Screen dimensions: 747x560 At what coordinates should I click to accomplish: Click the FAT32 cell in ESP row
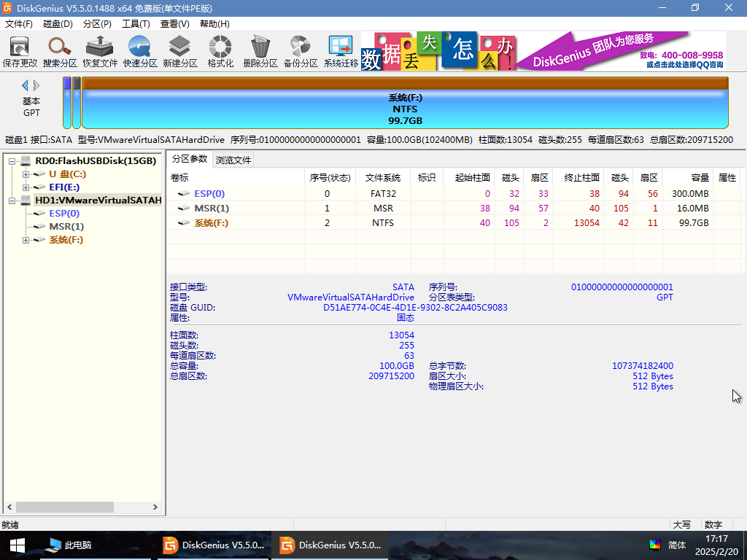coord(383,194)
